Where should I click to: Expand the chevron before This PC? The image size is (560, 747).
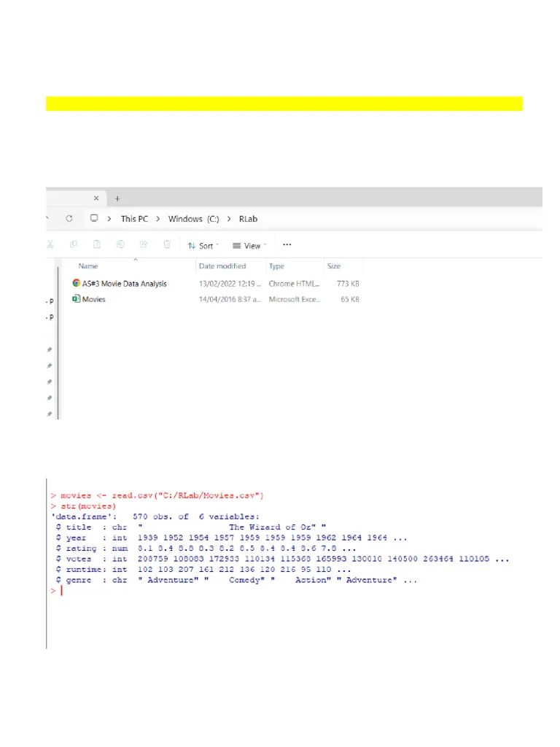109,219
